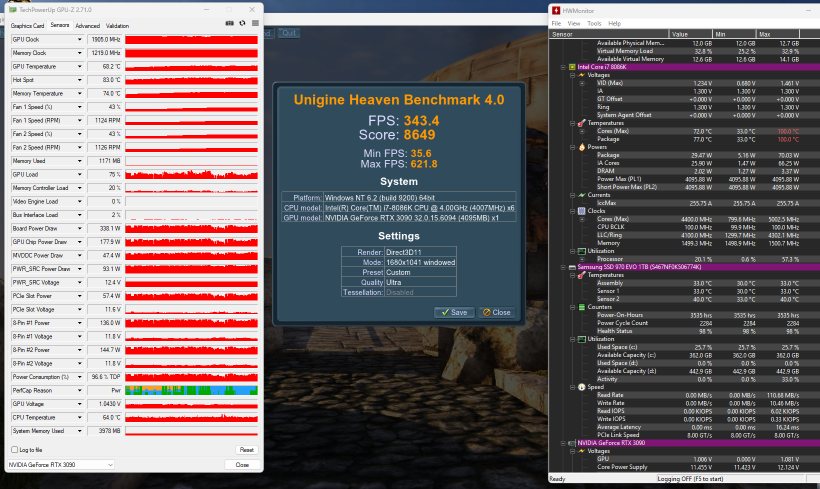The height and width of the screenshot is (489, 820).
Task: Click the GPU-Z title bar app icon
Action: 13,10
